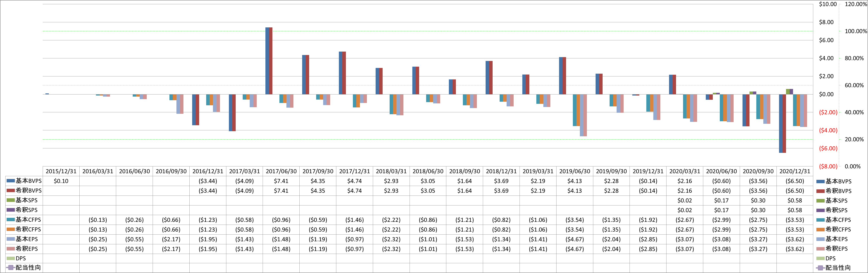Select the 2019/12/31 column header
868x273 pixels.
coord(648,171)
